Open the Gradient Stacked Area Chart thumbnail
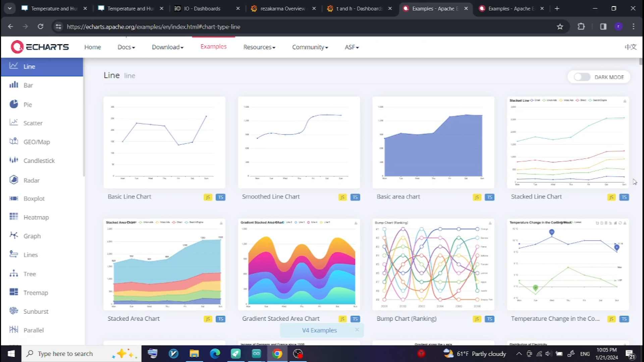Viewport: 644px width, 362px height. tap(299, 264)
